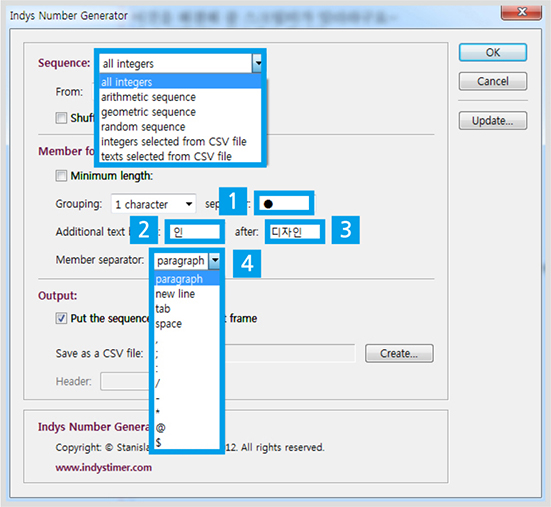Select 'new line' member separator
The image size is (551, 507).
pyautogui.click(x=187, y=294)
